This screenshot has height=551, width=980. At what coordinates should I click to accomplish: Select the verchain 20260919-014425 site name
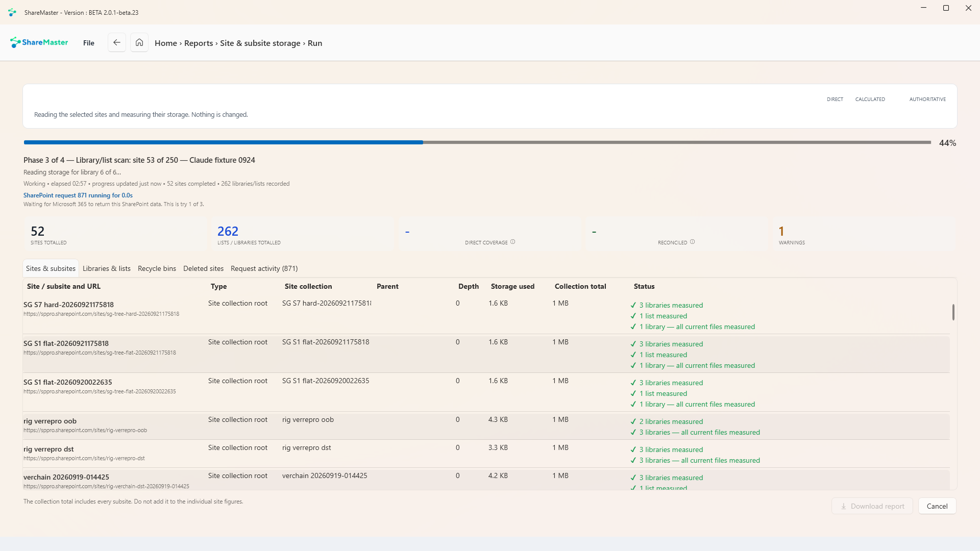(66, 477)
